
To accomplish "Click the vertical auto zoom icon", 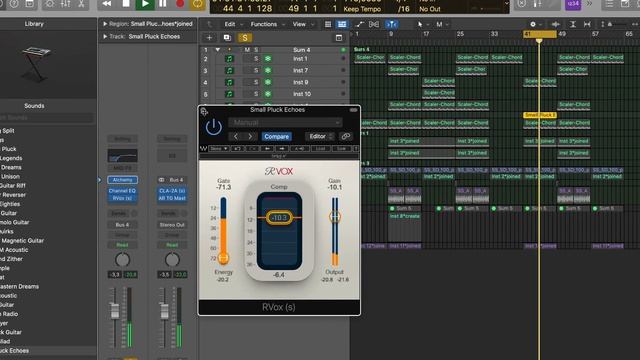I will pyautogui.click(x=573, y=24).
